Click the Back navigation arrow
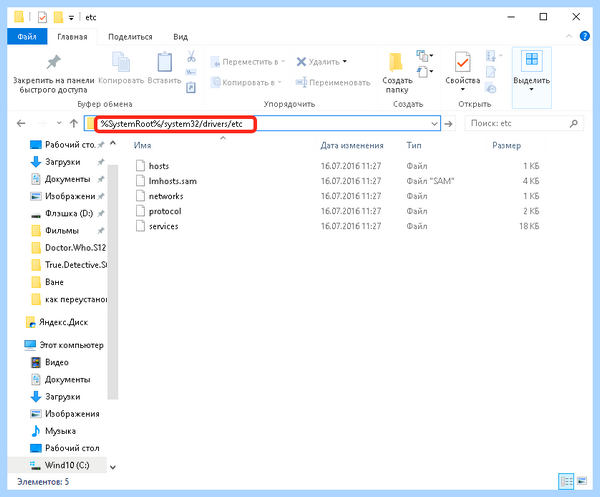 (x=21, y=123)
